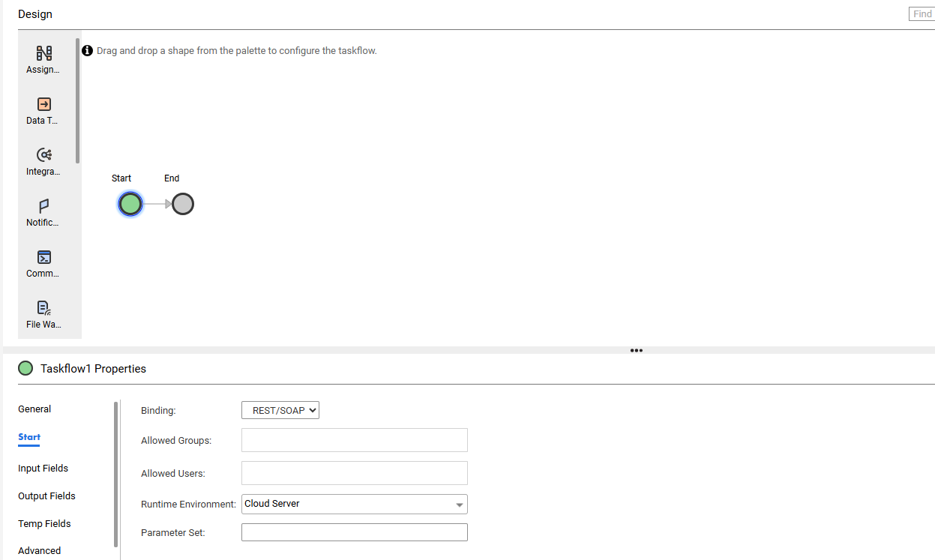
Task: Click the Allowed Groups input field
Action: [355, 440]
